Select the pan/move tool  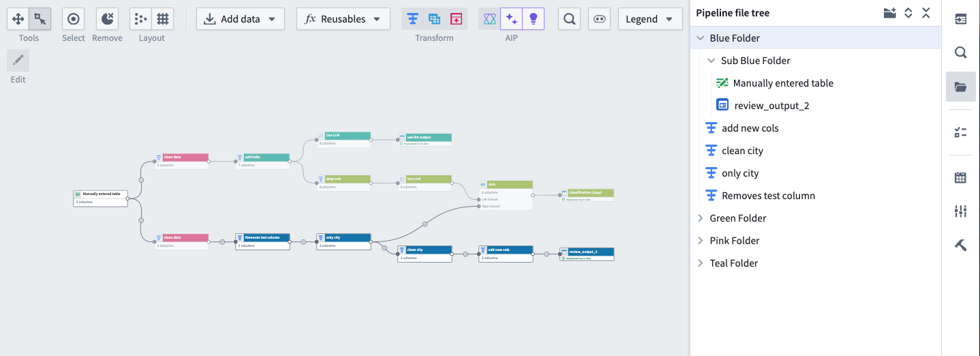click(x=18, y=19)
